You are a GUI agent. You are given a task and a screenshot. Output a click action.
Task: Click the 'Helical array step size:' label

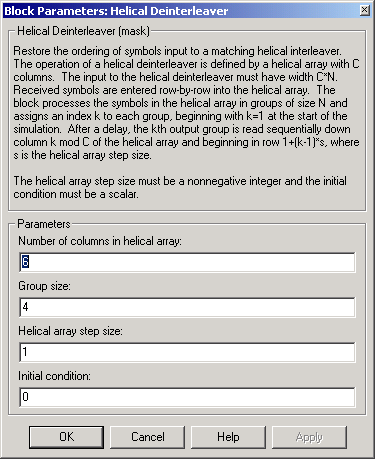click(70, 331)
